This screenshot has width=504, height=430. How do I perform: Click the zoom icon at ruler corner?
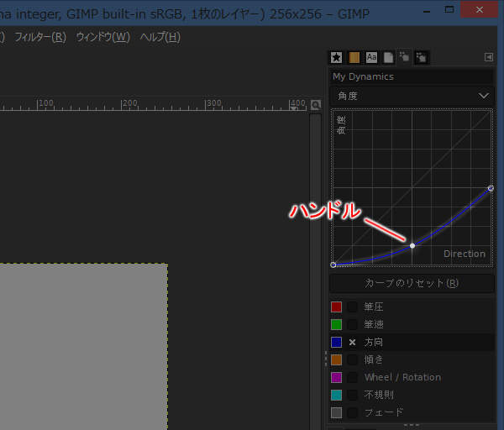coord(316,105)
